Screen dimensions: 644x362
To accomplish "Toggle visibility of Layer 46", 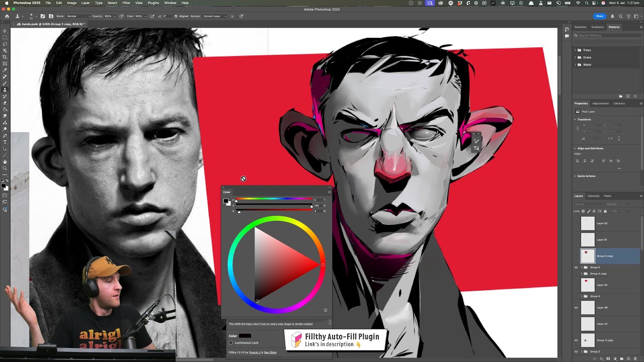I will pos(576,308).
